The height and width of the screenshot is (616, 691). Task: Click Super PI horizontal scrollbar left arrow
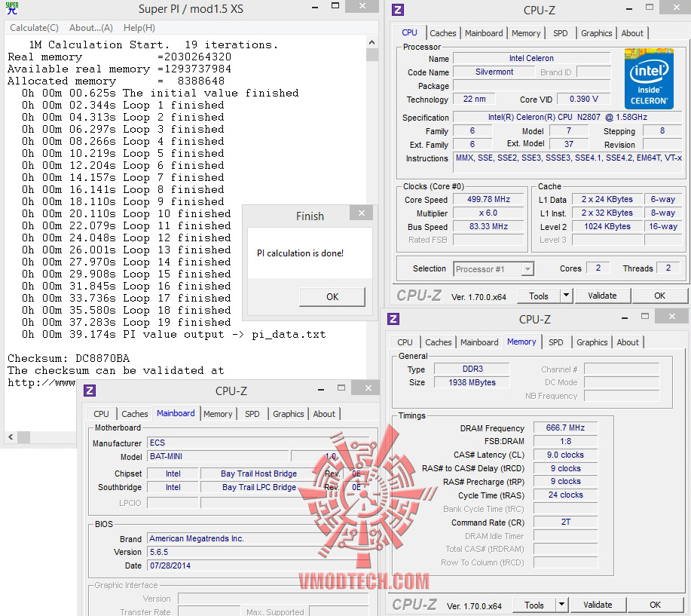click(x=11, y=437)
